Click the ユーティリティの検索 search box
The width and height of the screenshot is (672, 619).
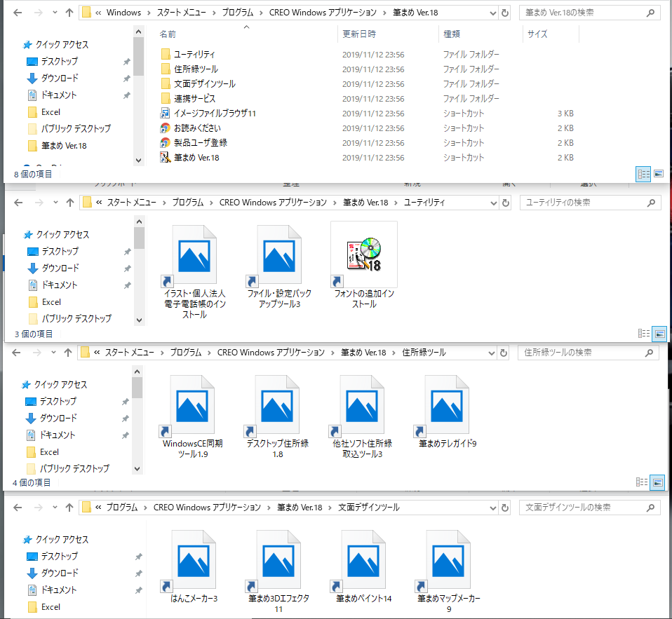point(590,203)
